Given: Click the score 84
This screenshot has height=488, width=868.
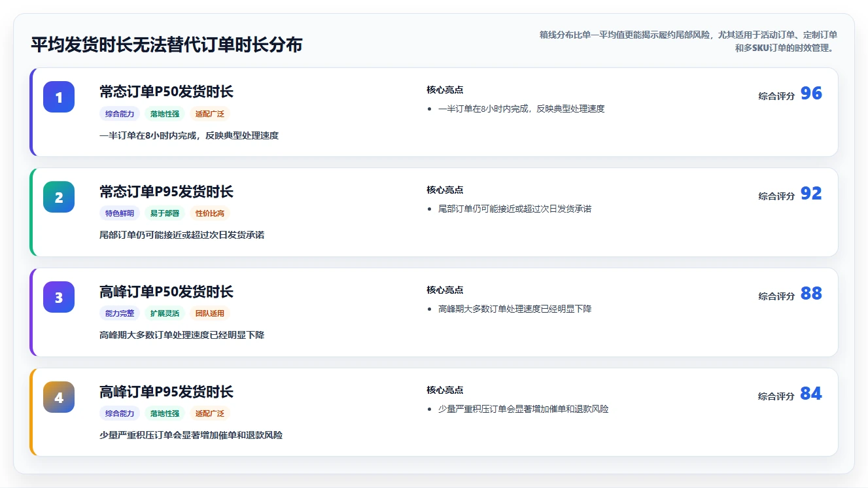Looking at the screenshot, I should point(811,394).
